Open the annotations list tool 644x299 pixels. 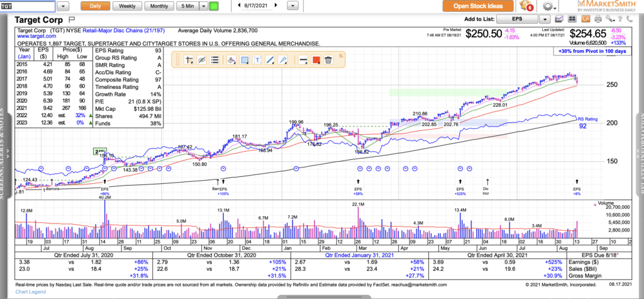coord(214,60)
